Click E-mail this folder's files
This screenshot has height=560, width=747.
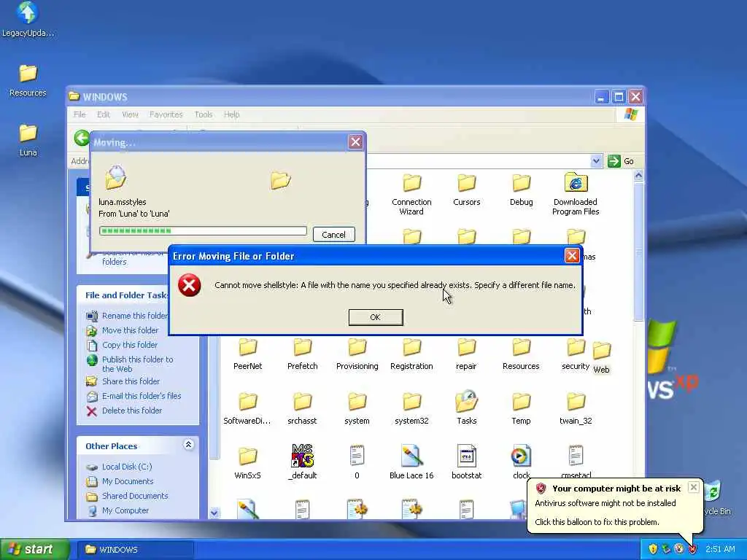click(134, 396)
